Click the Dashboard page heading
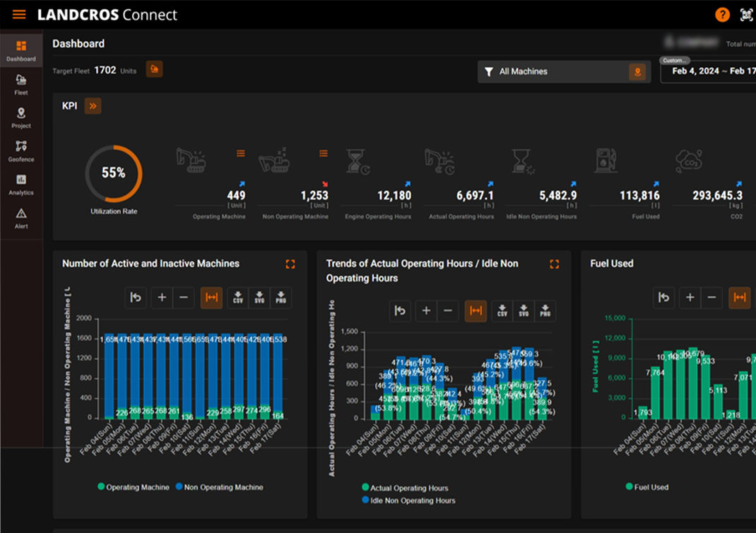Image resolution: width=756 pixels, height=533 pixels. click(x=78, y=44)
